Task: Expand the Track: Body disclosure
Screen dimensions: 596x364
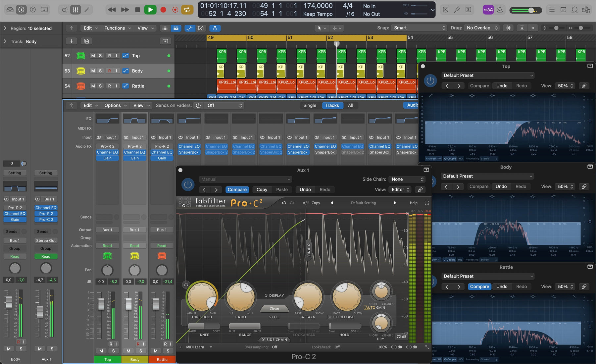Action: 5,41
